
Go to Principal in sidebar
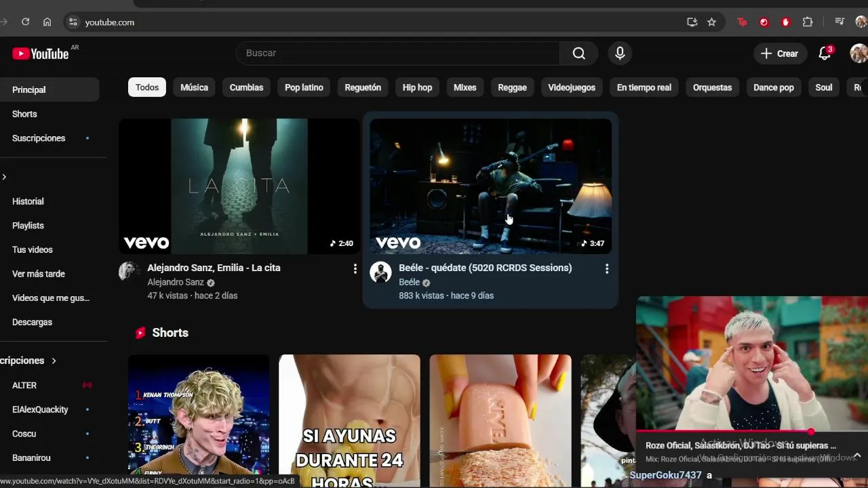coord(49,89)
